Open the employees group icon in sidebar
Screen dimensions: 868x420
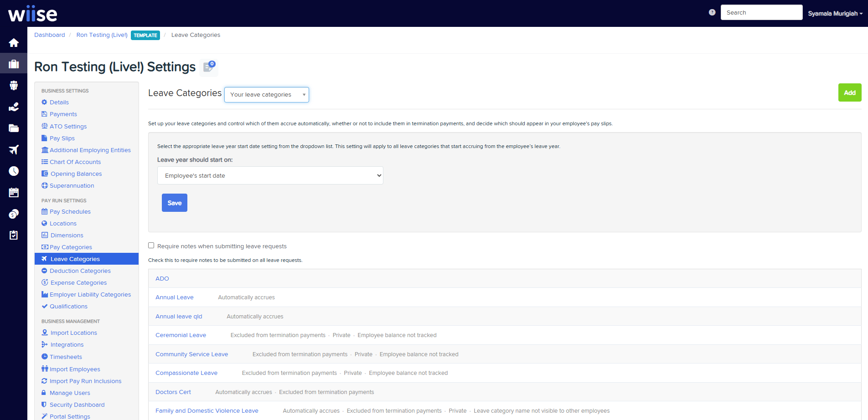coord(14,85)
